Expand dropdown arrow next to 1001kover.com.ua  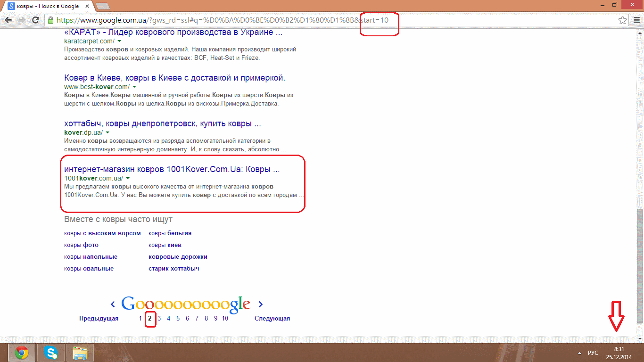128,178
